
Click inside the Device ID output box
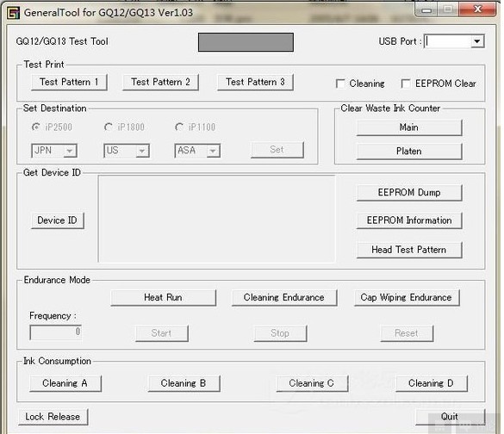click(216, 219)
